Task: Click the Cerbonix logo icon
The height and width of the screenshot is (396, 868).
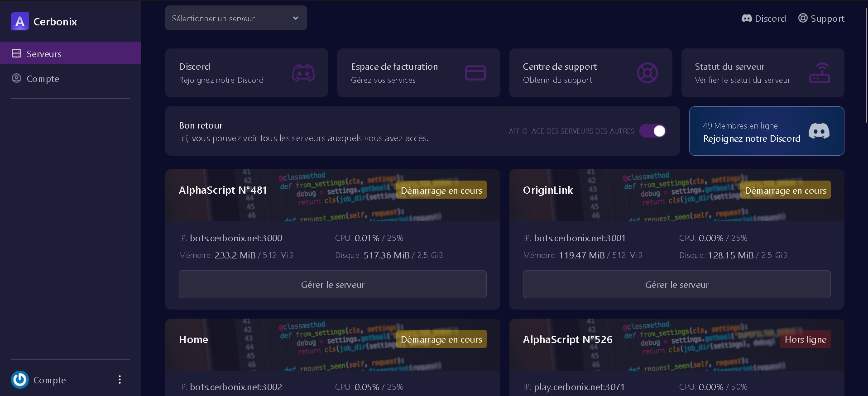Action: 20,21
